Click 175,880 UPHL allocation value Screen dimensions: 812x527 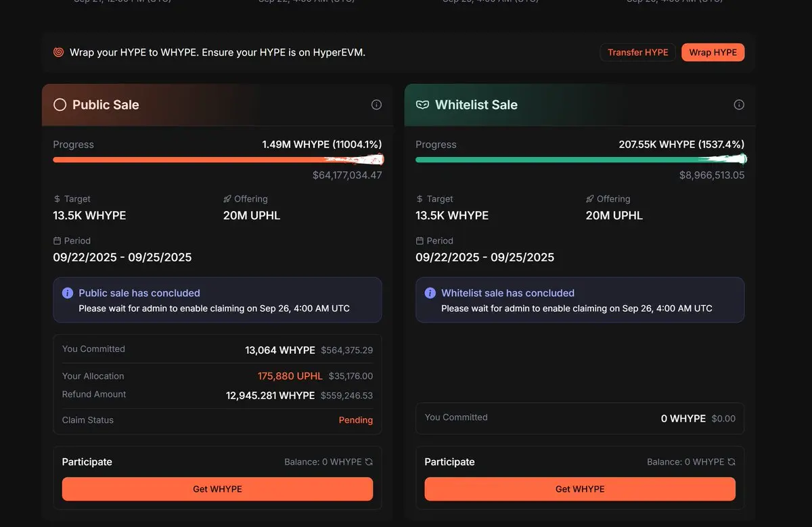tap(290, 376)
